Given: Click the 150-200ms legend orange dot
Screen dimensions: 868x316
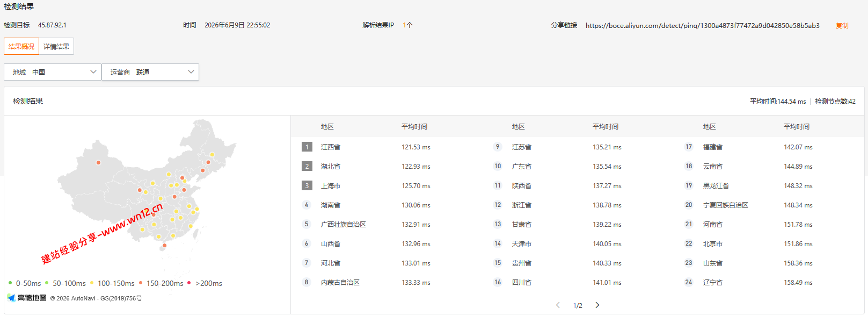Looking at the screenshot, I should [141, 283].
